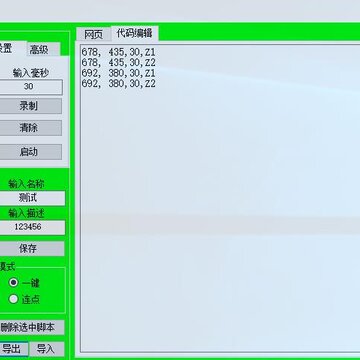The width and height of the screenshot is (360, 360).
Task: Launch the script with the 启动 button
Action: pos(30,152)
